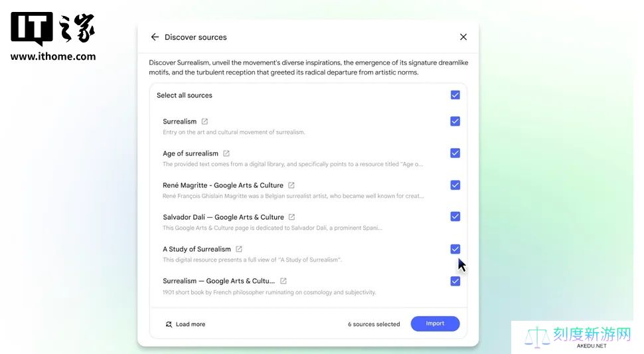Click the back arrow beside Discover sources
644x354 pixels.
(x=155, y=37)
